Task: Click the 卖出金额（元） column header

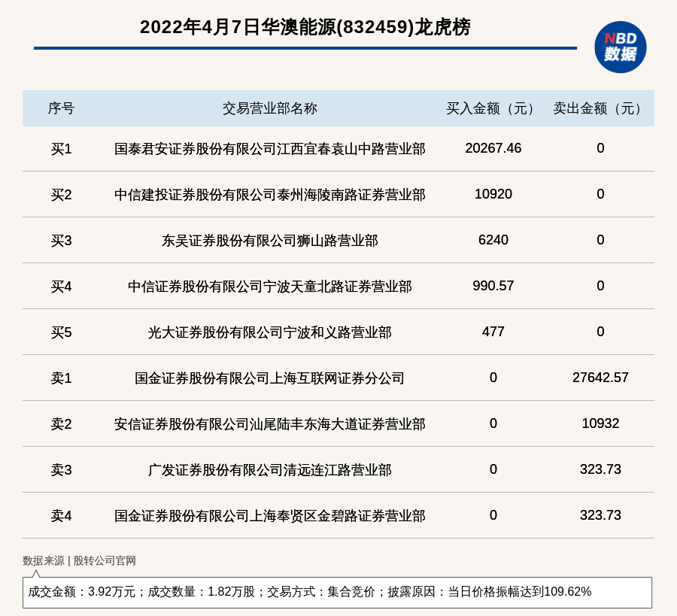Action: pyautogui.click(x=600, y=108)
